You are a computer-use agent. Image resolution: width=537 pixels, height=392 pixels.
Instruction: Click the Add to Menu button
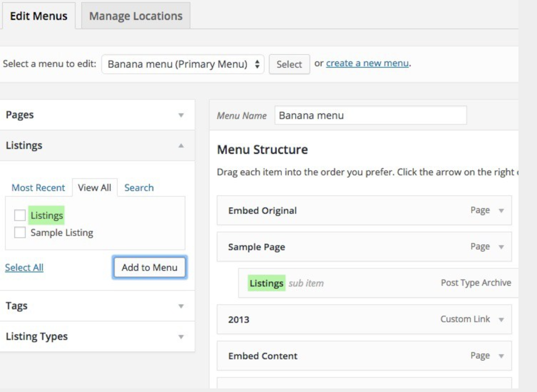[150, 267]
